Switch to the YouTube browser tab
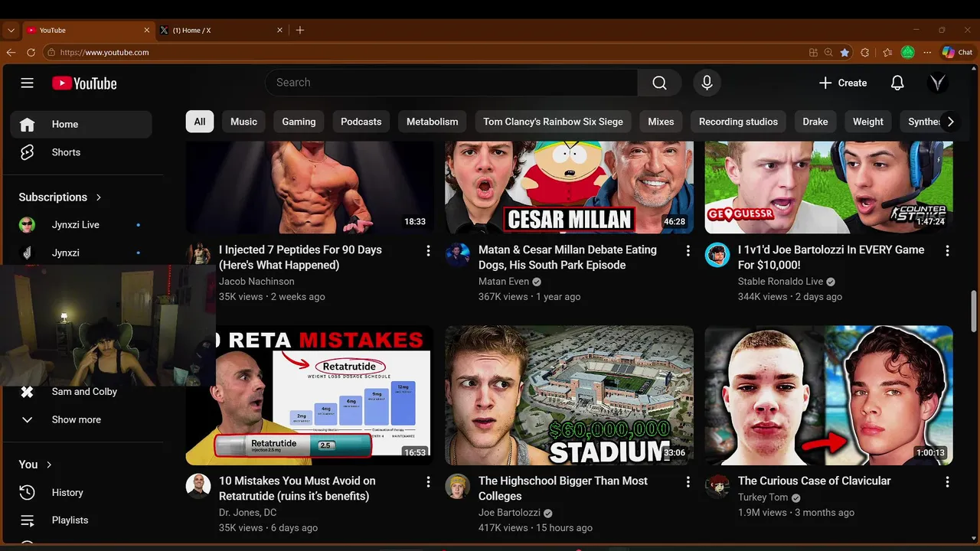The image size is (980, 551). [87, 30]
